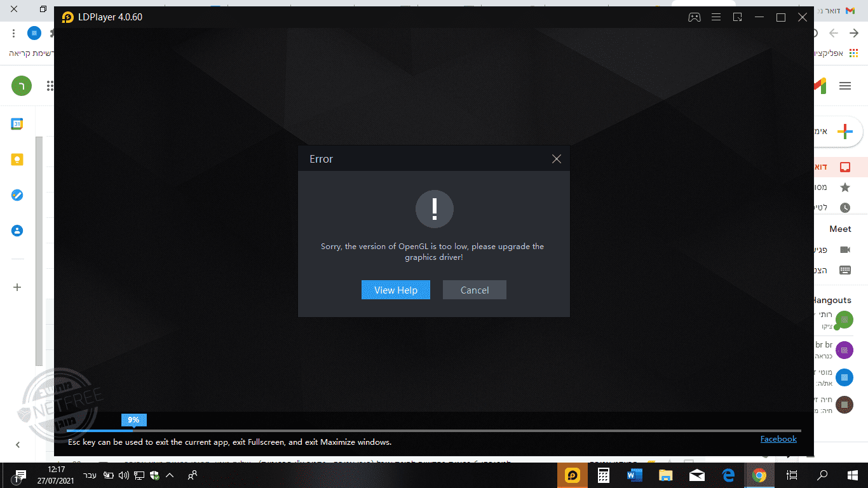Open Task View on the taskbar

[792, 475]
